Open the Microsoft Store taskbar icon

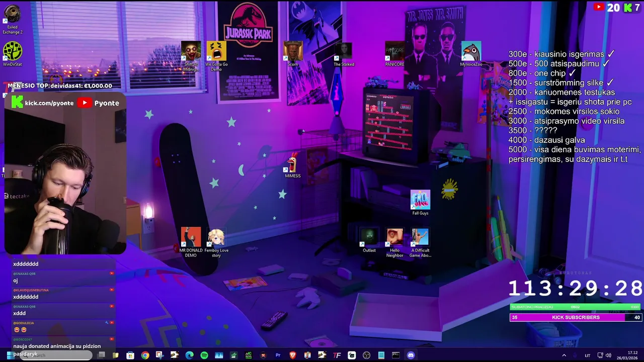(130, 355)
